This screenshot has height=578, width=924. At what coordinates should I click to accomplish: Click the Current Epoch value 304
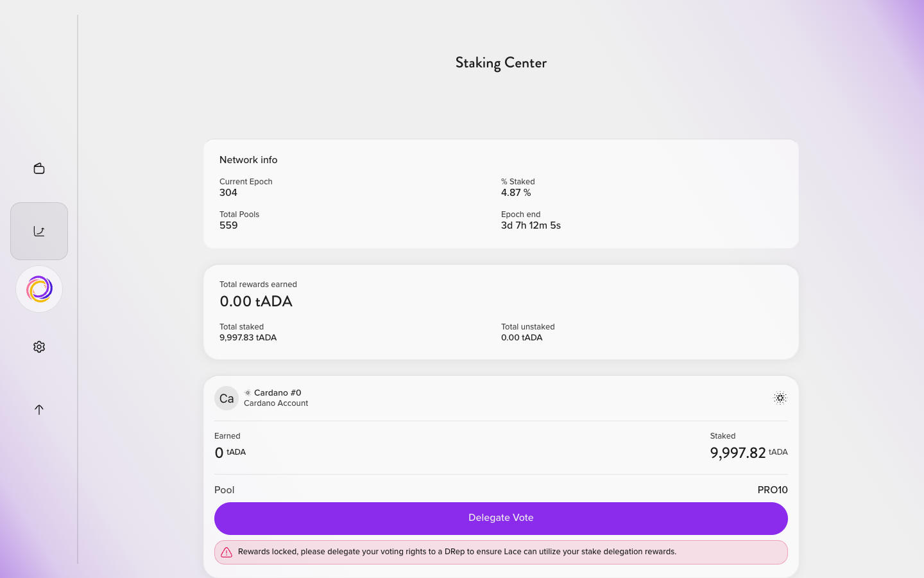(x=228, y=193)
